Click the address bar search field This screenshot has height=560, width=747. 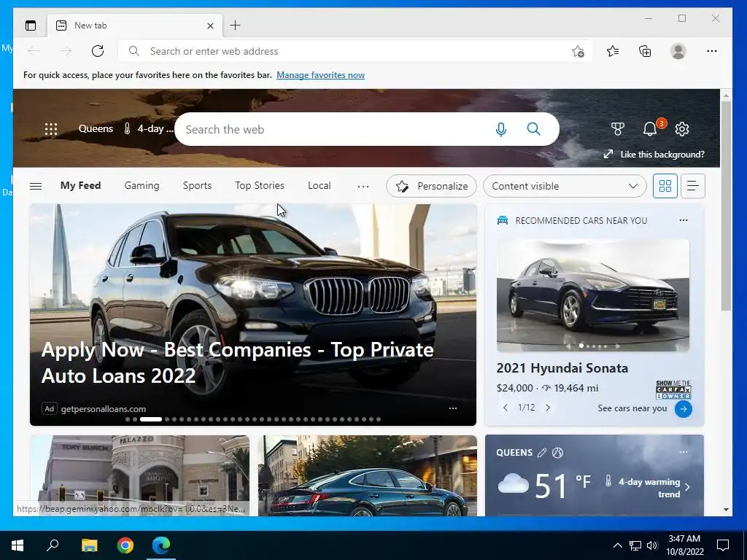coord(355,51)
